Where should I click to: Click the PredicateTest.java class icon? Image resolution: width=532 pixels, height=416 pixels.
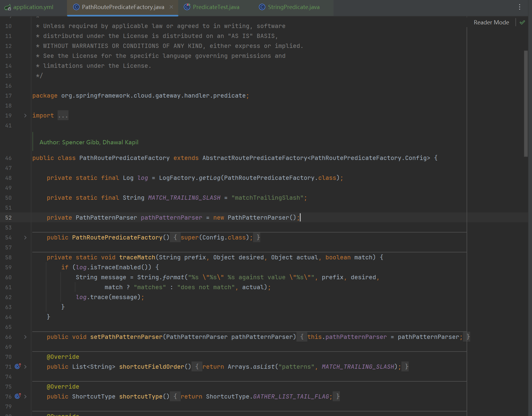(x=187, y=7)
